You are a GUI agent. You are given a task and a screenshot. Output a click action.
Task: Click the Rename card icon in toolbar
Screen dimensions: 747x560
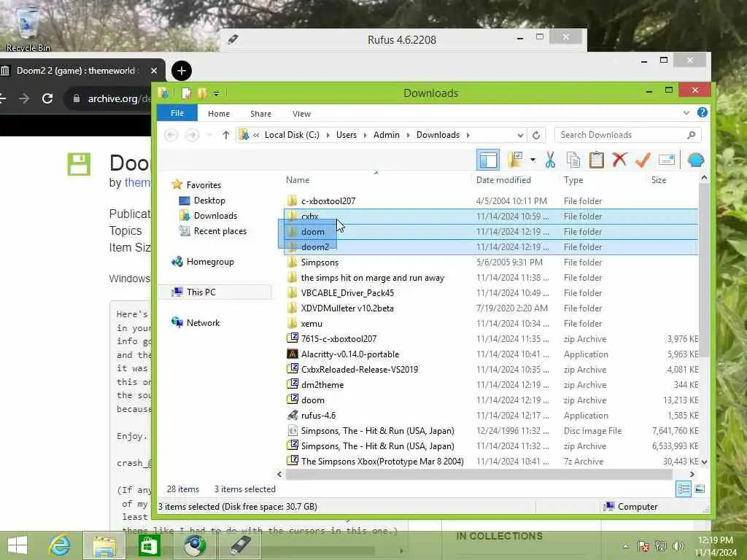coord(667,160)
